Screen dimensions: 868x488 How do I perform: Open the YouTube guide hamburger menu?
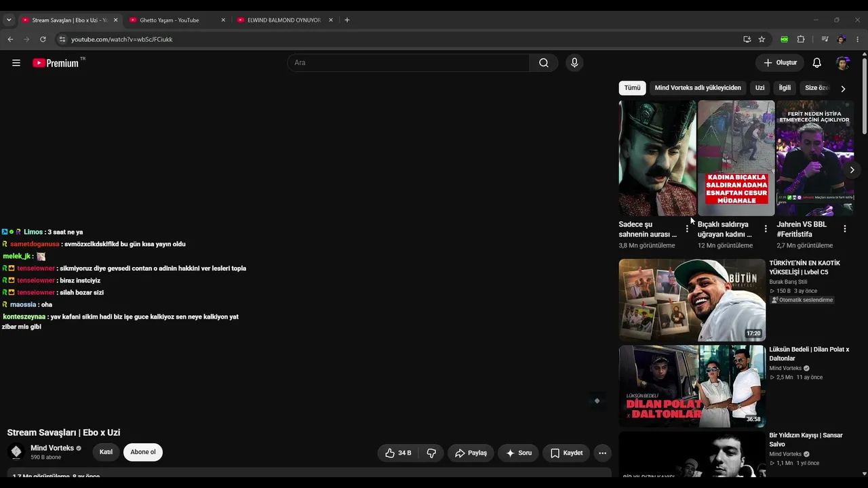[x=16, y=63]
